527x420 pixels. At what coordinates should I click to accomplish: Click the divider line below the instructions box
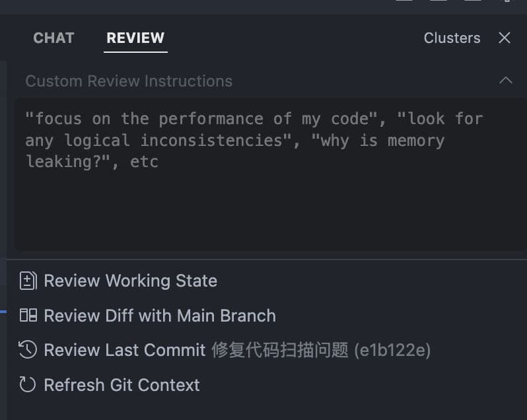point(264,260)
